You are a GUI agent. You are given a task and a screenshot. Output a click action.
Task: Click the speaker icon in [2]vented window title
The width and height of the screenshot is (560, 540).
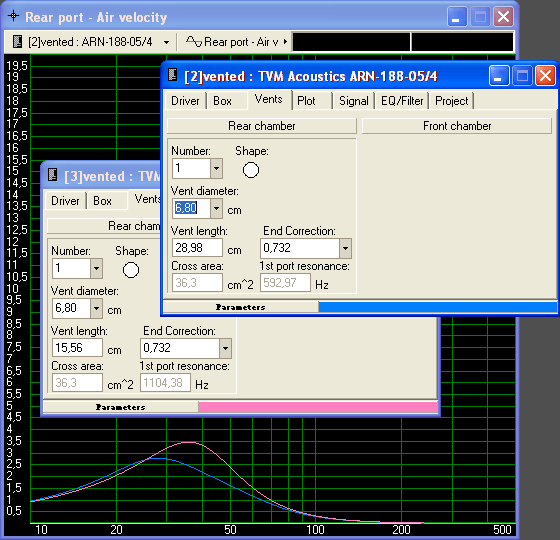(x=173, y=75)
